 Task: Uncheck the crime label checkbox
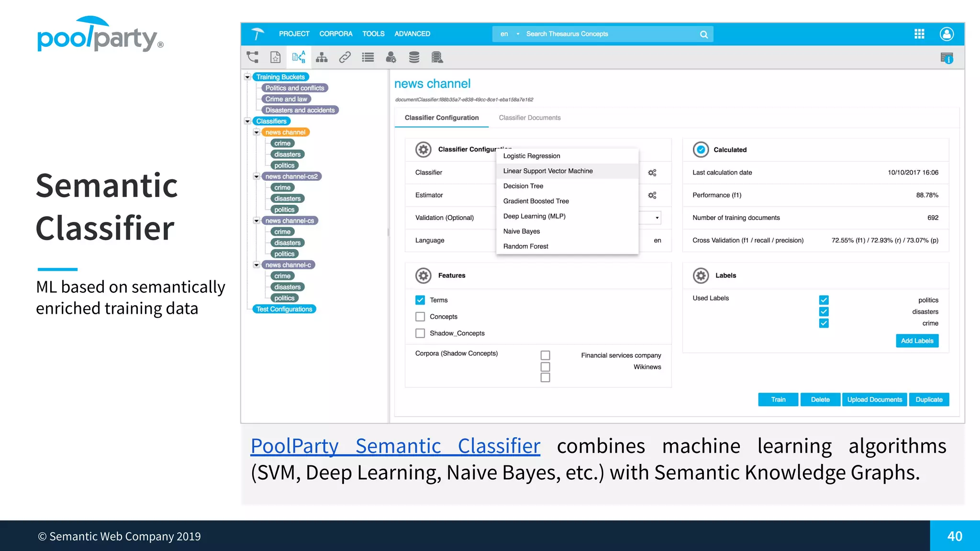(x=824, y=323)
